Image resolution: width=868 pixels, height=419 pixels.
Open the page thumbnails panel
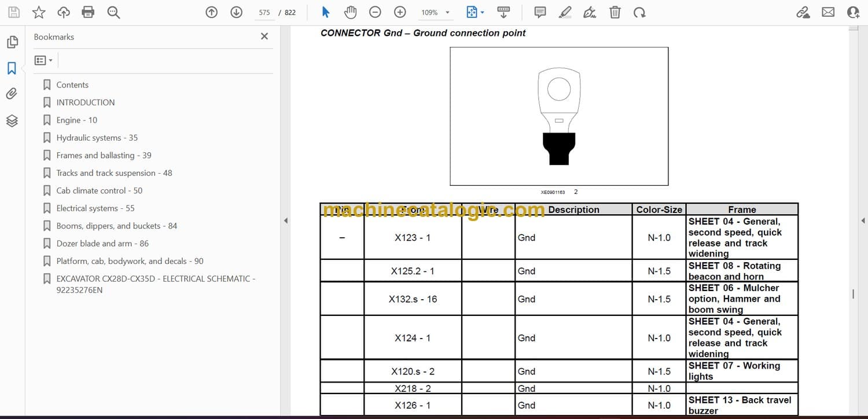pyautogui.click(x=12, y=42)
